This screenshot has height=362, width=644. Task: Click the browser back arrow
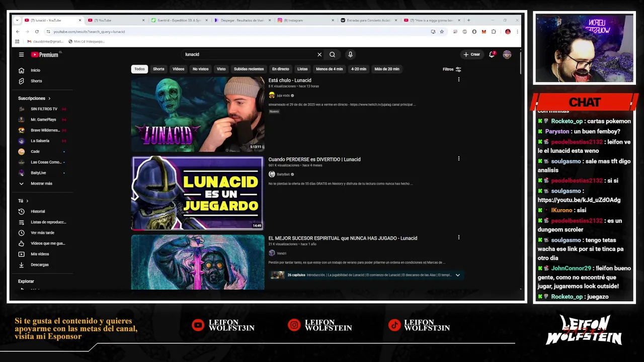pyautogui.click(x=18, y=32)
